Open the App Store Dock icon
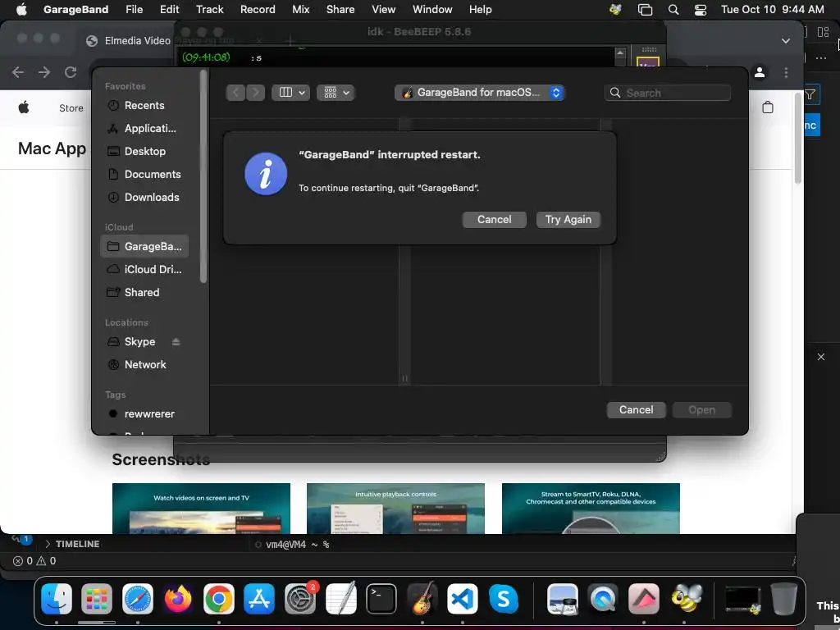This screenshot has width=840, height=630. coord(259,598)
